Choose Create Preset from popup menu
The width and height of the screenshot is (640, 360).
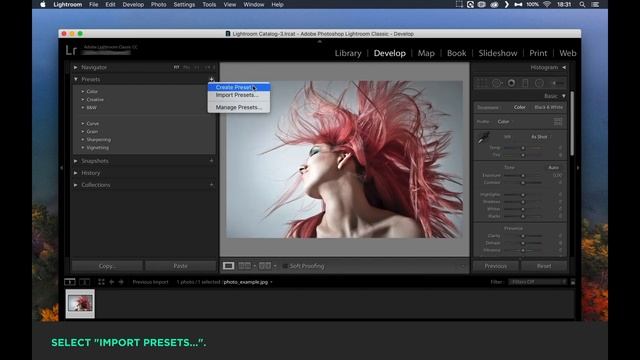239,87
